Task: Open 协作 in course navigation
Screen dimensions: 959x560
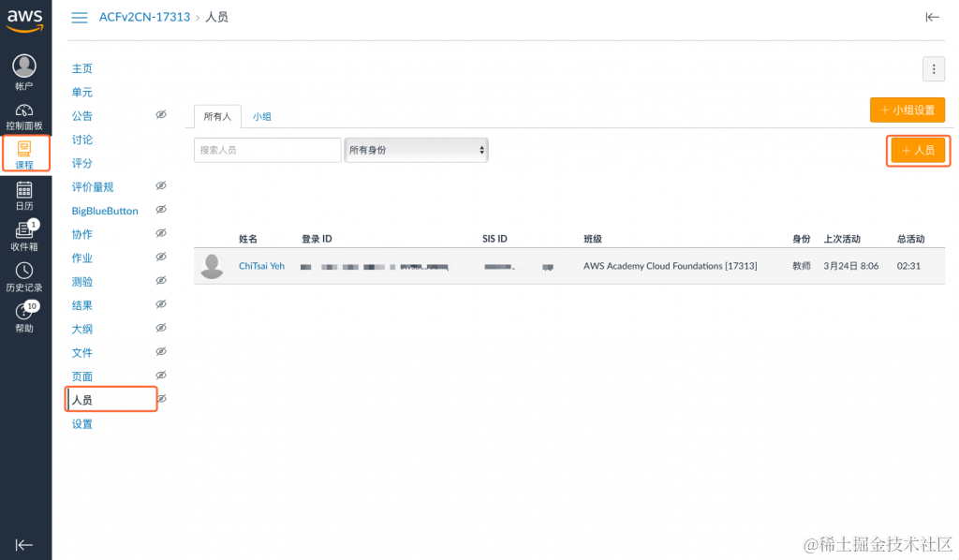Action: click(x=82, y=234)
